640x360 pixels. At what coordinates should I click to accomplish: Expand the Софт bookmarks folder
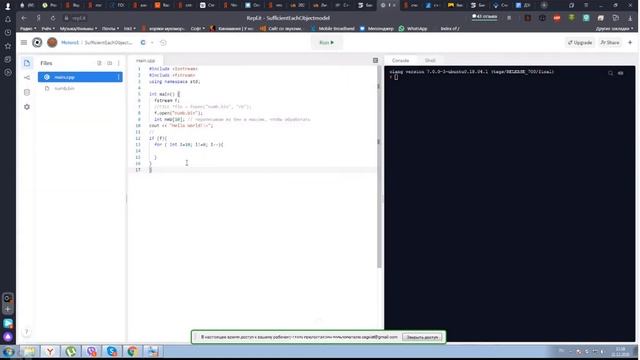[198, 29]
